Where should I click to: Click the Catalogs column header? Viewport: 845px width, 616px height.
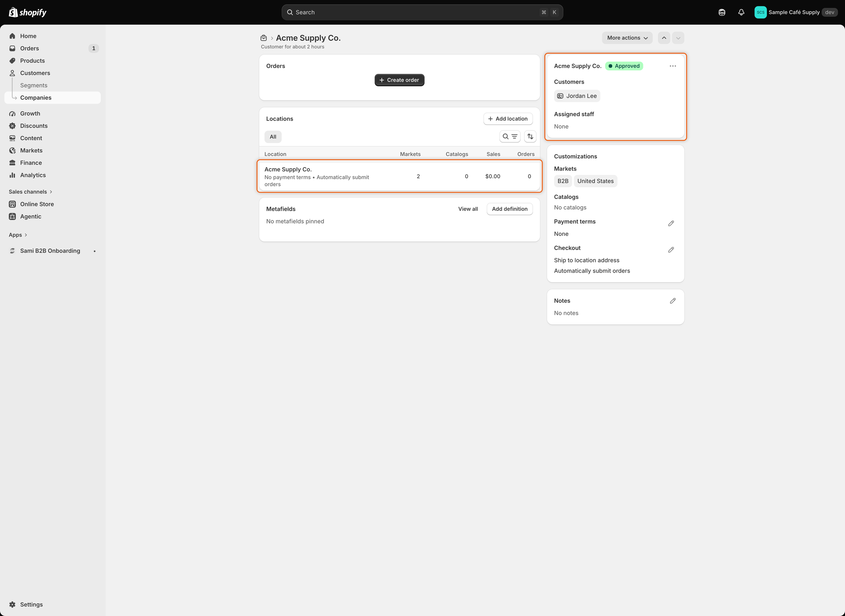tap(457, 155)
